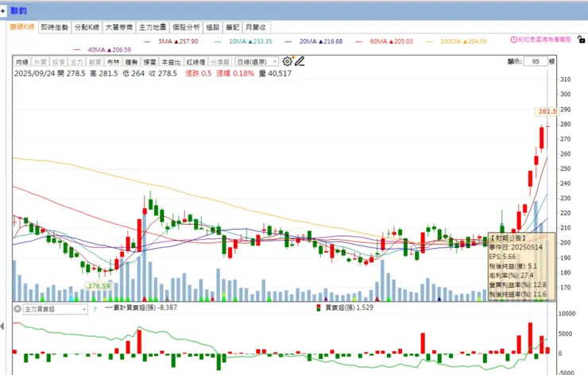Open the question mark help icon

[x=95, y=309]
